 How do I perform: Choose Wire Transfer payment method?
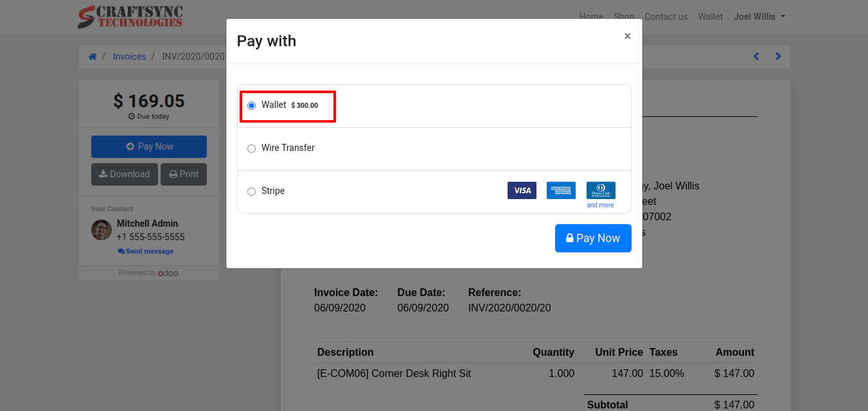[x=252, y=148]
